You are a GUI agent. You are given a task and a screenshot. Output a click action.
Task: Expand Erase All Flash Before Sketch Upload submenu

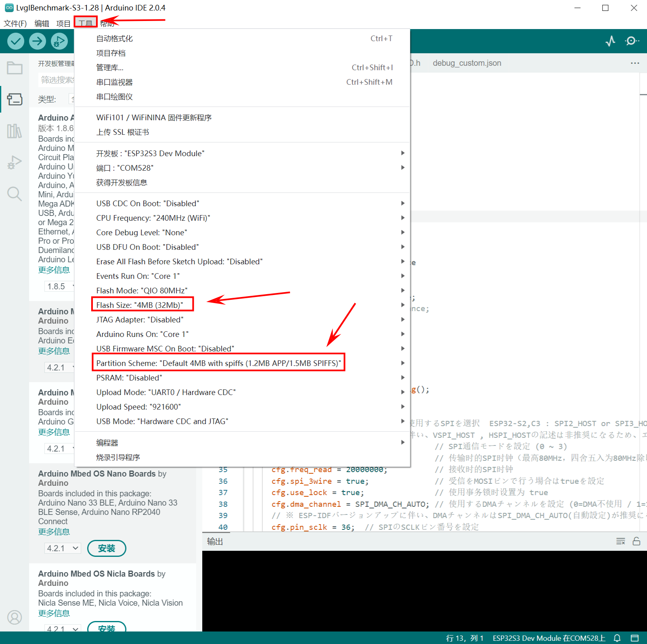point(242,261)
